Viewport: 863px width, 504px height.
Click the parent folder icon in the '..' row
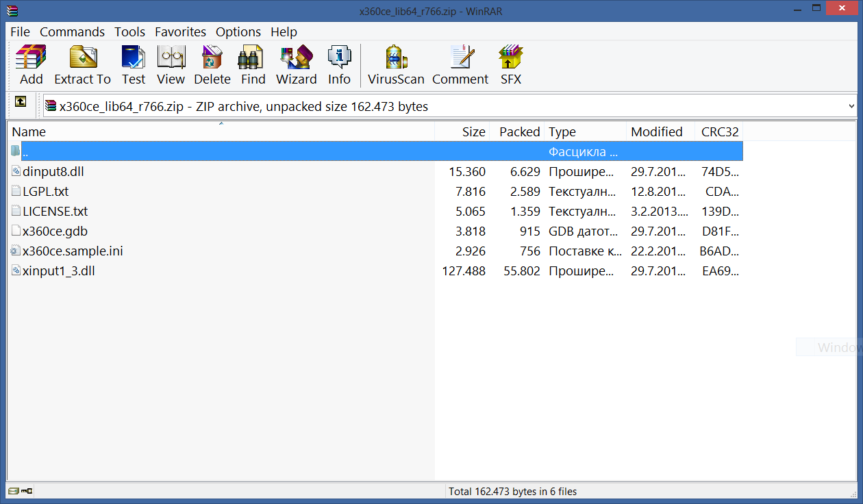point(16,151)
